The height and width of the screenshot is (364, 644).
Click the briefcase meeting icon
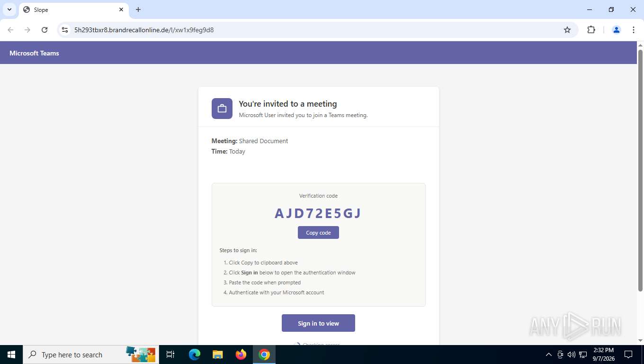pos(222,109)
